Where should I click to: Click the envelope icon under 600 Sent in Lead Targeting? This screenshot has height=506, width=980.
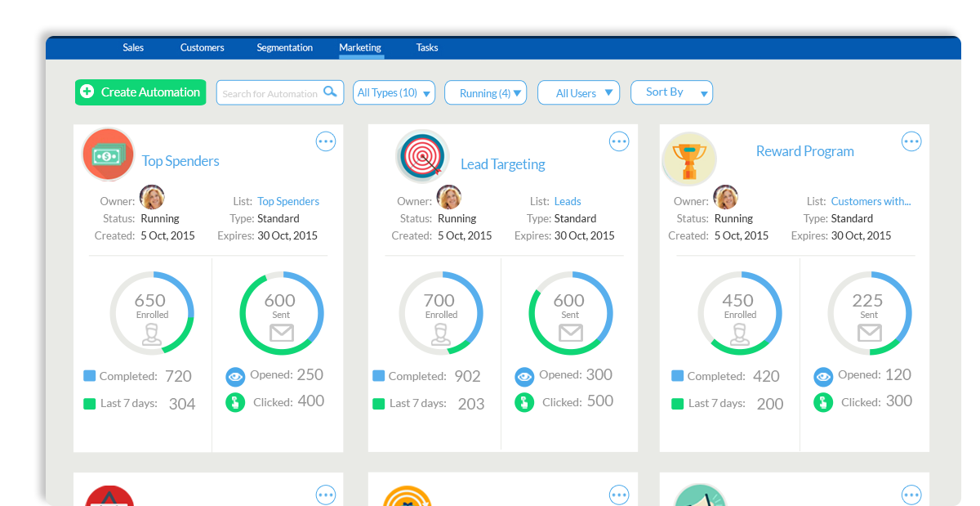(570, 333)
